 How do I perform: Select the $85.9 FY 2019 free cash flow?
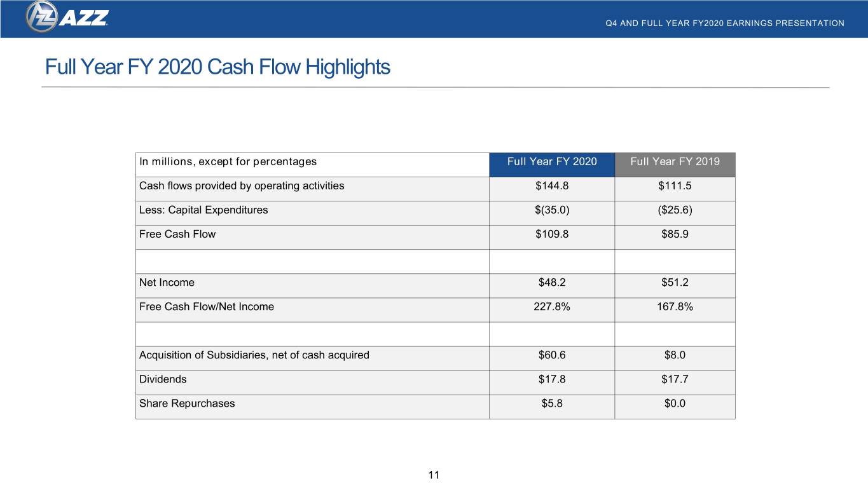675,234
